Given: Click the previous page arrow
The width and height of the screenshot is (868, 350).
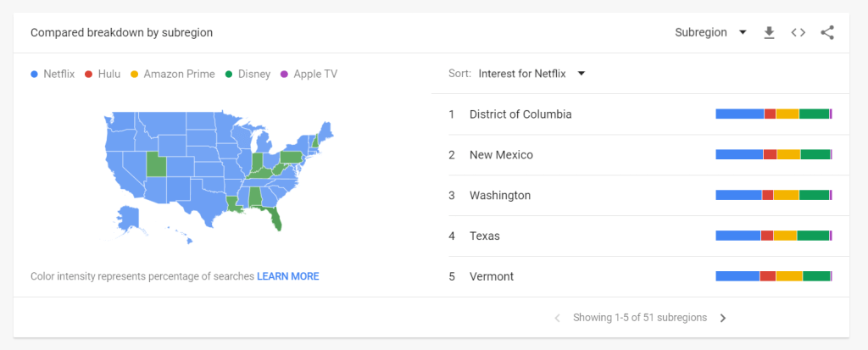Looking at the screenshot, I should (x=557, y=318).
